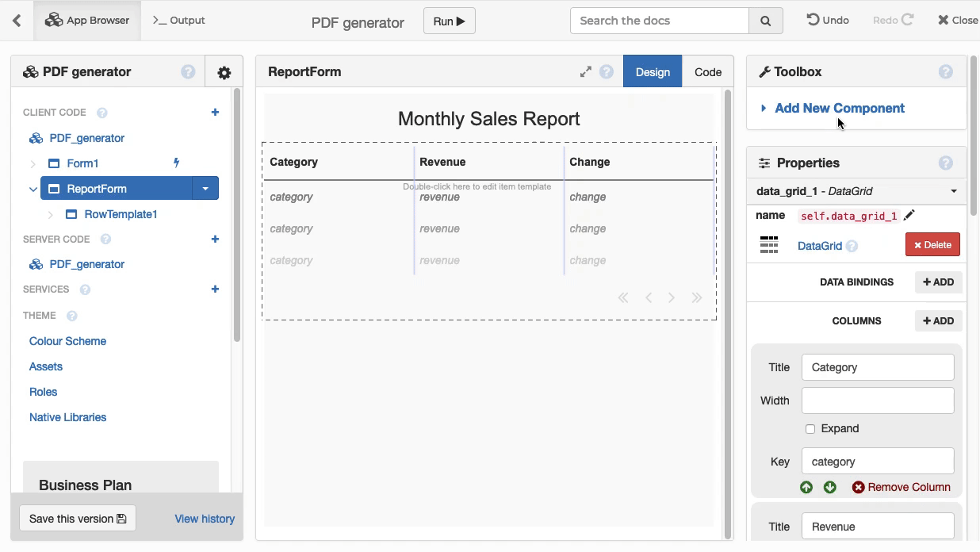Expand Add New Component section
This screenshot has width=980, height=552.
(839, 108)
